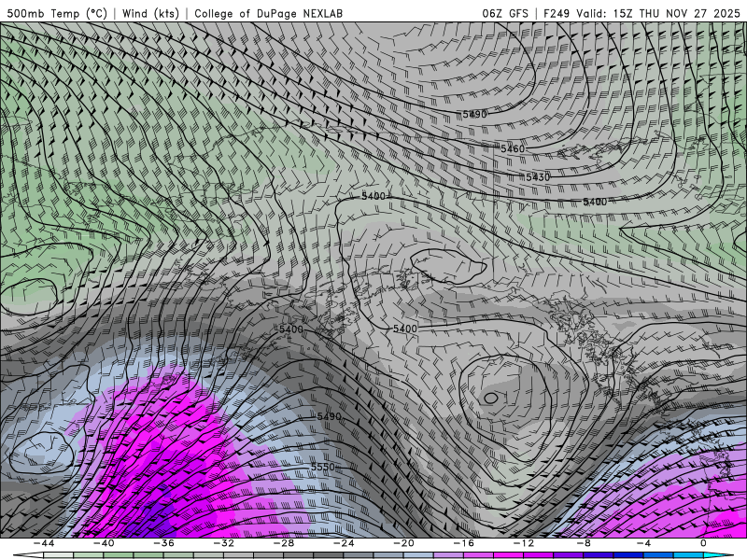Click the 'Valid: 15Z THU NOV 27 2025' text

(658, 13)
